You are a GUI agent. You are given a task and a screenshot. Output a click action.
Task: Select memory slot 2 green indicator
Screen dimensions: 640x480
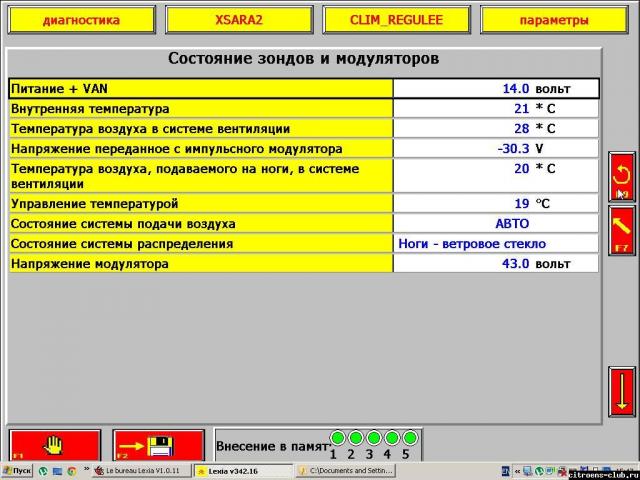coord(355,438)
